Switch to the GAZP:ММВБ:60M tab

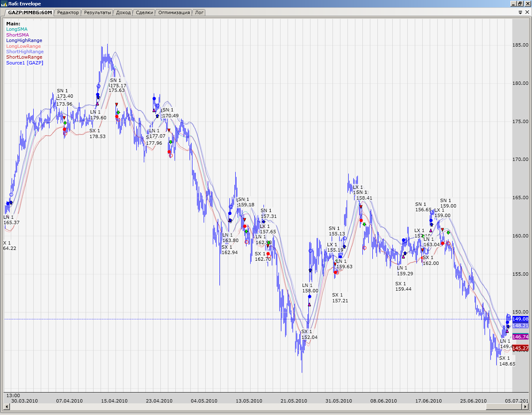coord(30,12)
